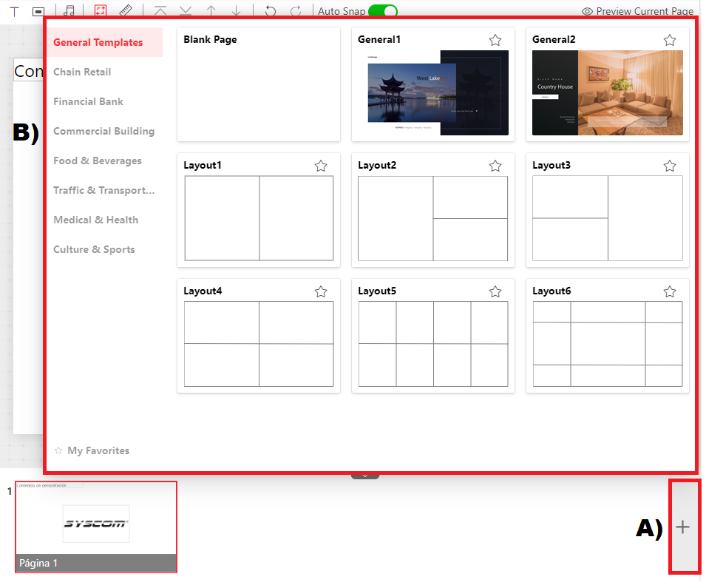This screenshot has height=588, width=706.
Task: Add a new page with plus icon
Action: coord(682,527)
